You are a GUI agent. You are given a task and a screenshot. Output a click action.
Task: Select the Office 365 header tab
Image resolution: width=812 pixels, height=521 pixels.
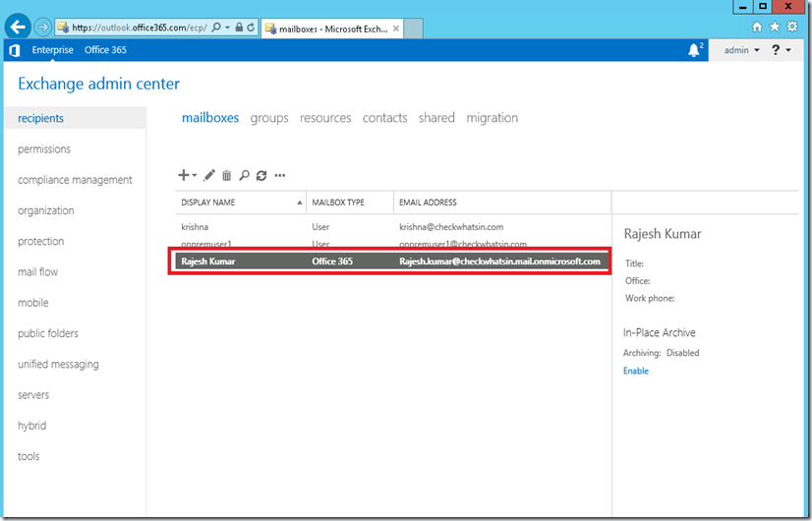[105, 50]
